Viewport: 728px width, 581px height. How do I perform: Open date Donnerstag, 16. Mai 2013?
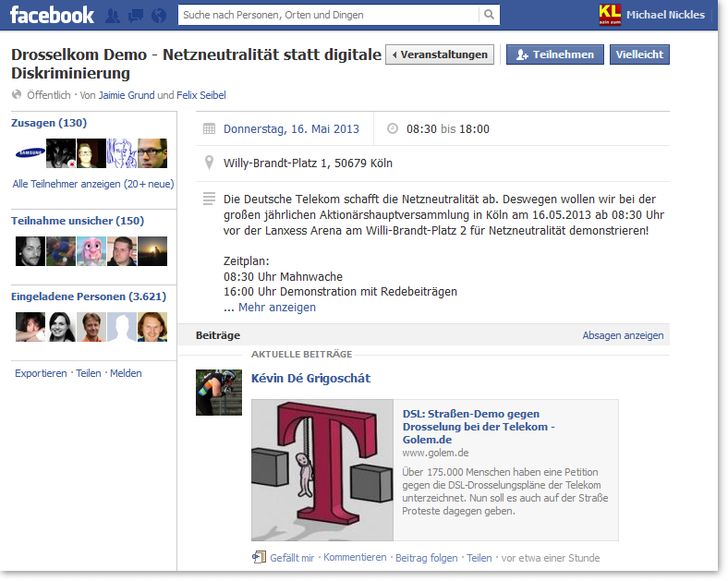291,129
